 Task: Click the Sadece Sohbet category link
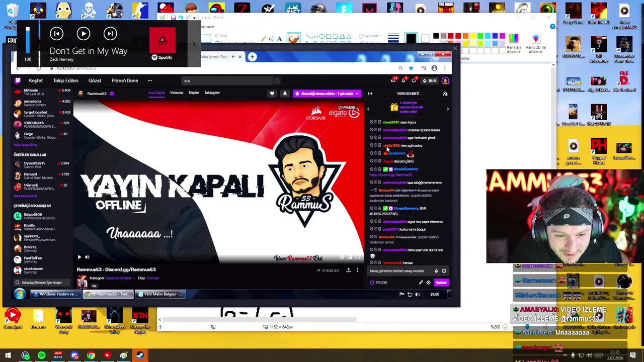coord(119,278)
